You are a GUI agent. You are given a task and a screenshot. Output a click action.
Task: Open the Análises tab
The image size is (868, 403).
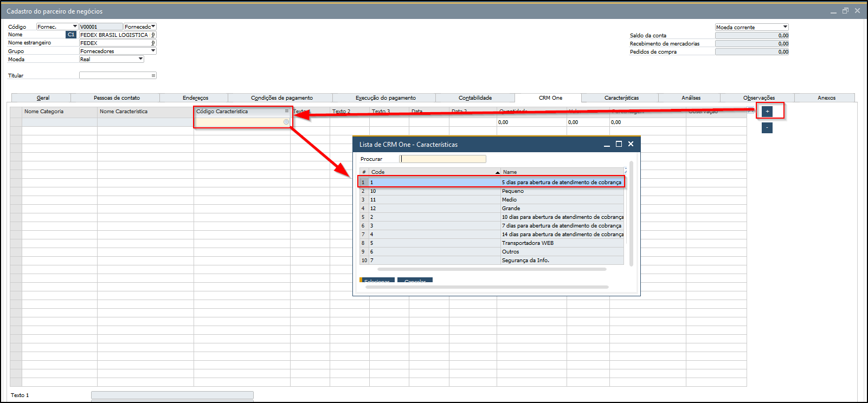pyautogui.click(x=691, y=98)
